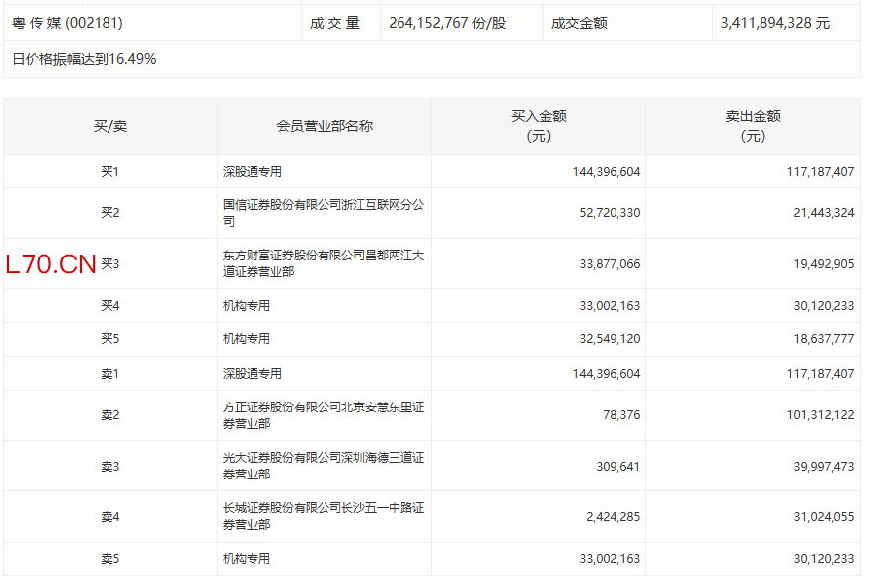Click the stock name 粤传媒 (002181)

67,22
